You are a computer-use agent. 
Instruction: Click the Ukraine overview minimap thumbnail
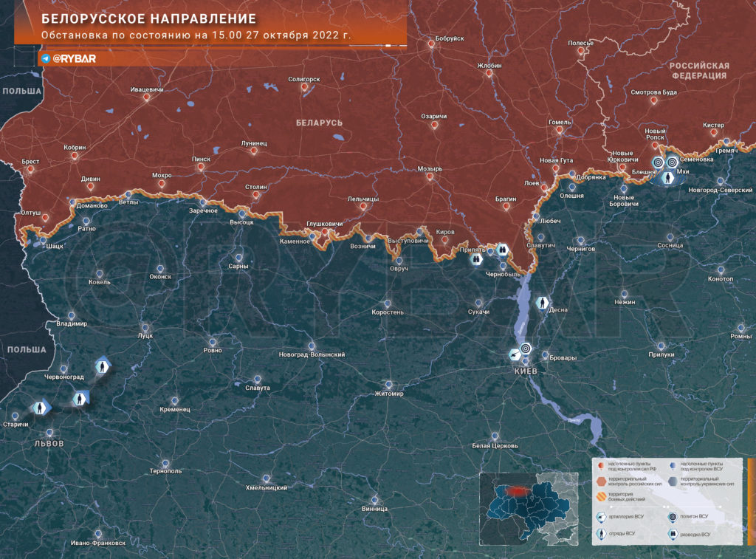coord(529,509)
